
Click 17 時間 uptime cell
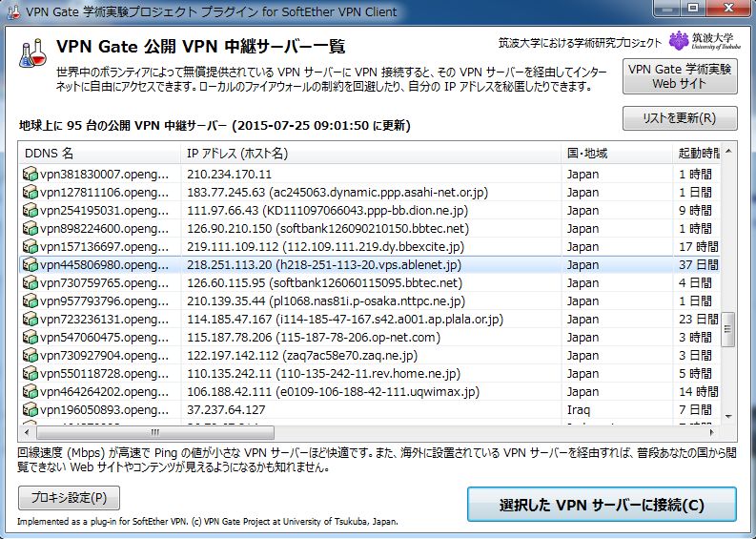[x=699, y=246]
